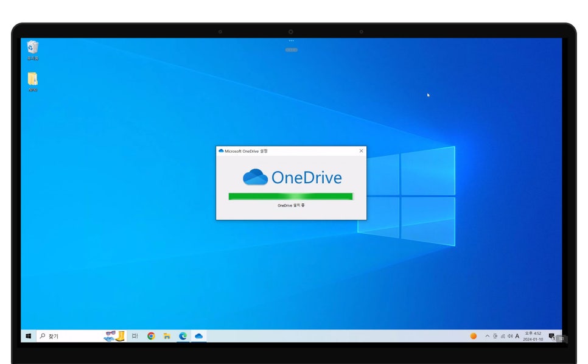Screen dimensions: 588x364
Task: Click the OneDrive cloud logo in dialog
Action: click(255, 177)
